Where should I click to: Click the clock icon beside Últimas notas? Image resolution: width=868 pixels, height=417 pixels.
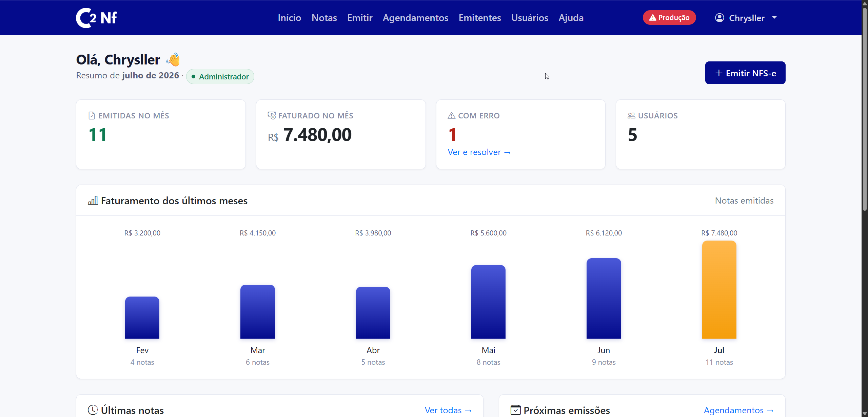[93, 410]
